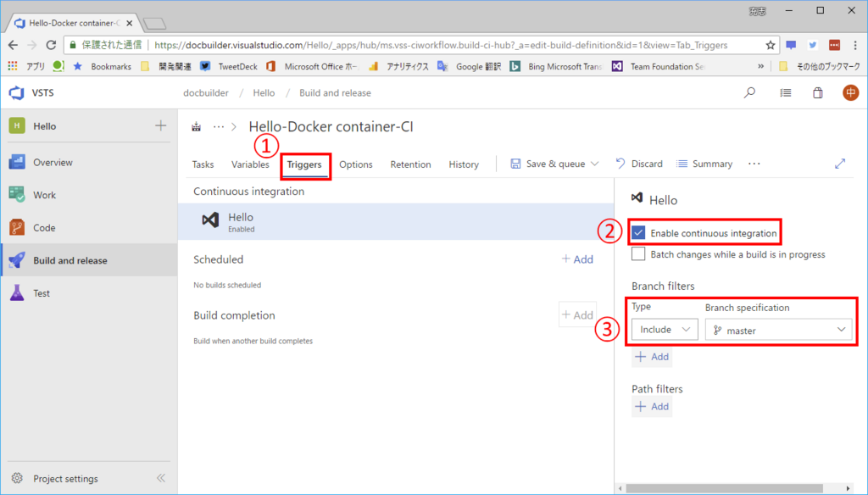
Task: Open a new browser tab
Action: [x=154, y=23]
